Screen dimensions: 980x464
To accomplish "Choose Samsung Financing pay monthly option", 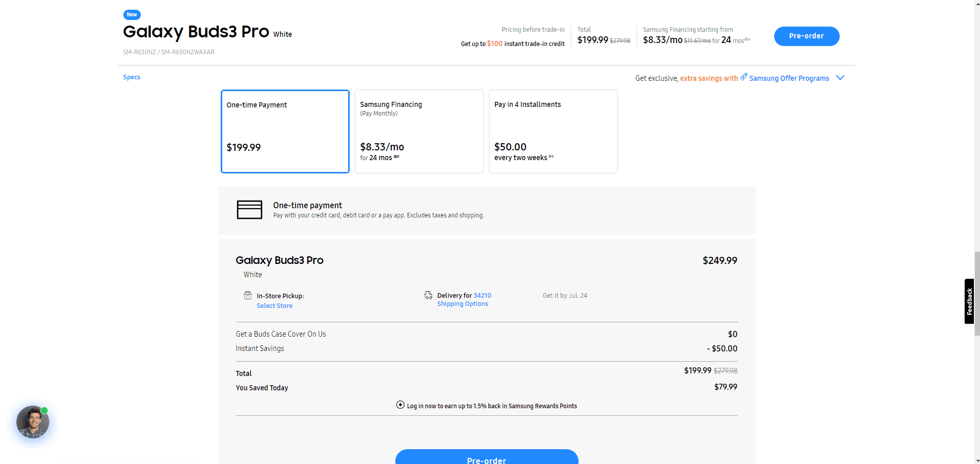I will click(x=419, y=131).
